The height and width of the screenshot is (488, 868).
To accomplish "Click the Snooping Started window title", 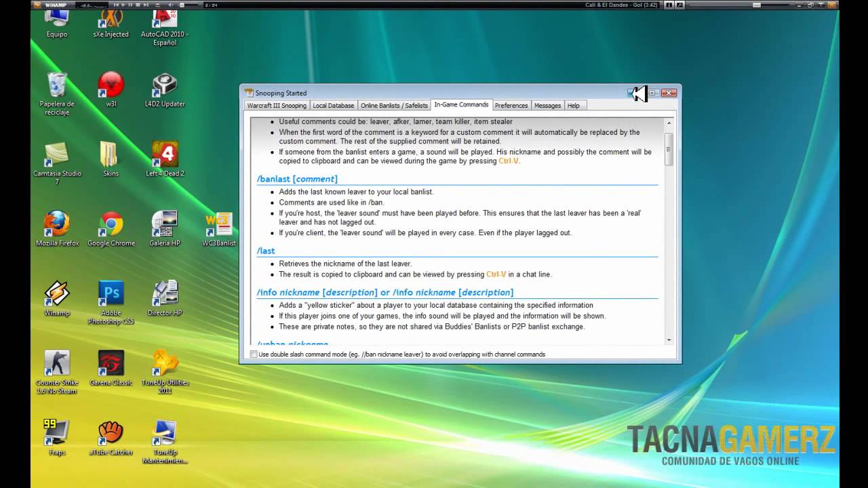I will (281, 93).
